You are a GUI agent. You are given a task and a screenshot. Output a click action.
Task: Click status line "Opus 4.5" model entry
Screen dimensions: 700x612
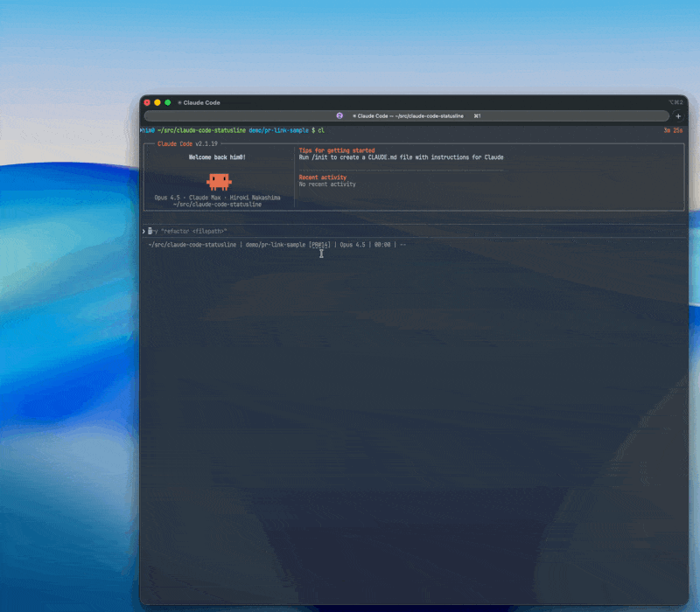(353, 245)
